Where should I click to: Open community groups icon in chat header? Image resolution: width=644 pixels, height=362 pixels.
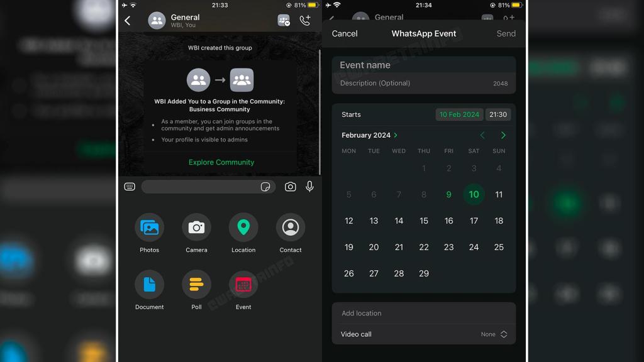click(x=284, y=20)
